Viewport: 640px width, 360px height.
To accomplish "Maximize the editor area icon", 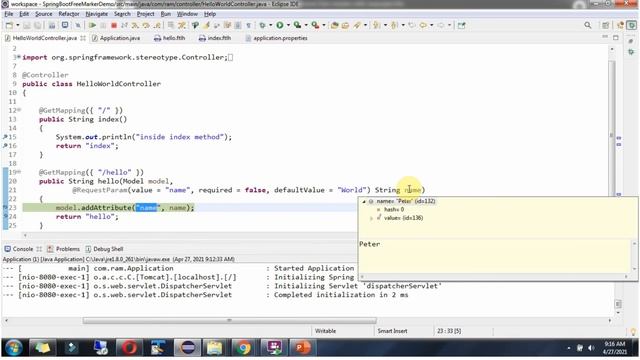I will pos(616,38).
